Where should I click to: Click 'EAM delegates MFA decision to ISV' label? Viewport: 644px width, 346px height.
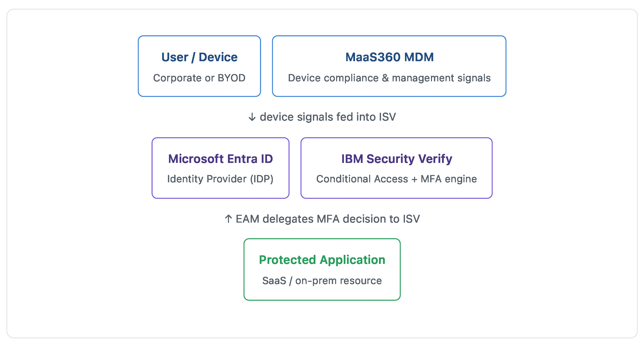click(x=322, y=219)
